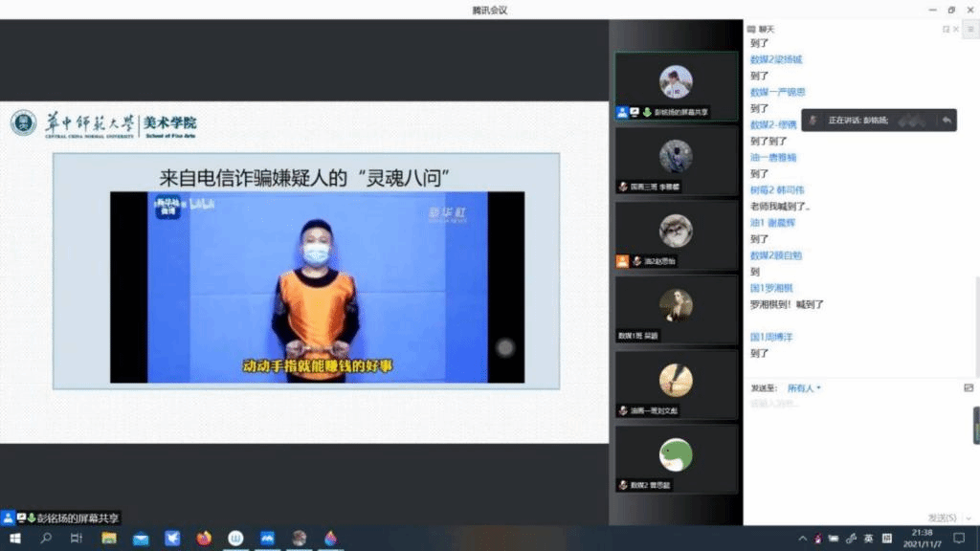Click sender name 国1罗湘棋 in chat
The height and width of the screenshot is (551, 980).
pyautogui.click(x=771, y=288)
